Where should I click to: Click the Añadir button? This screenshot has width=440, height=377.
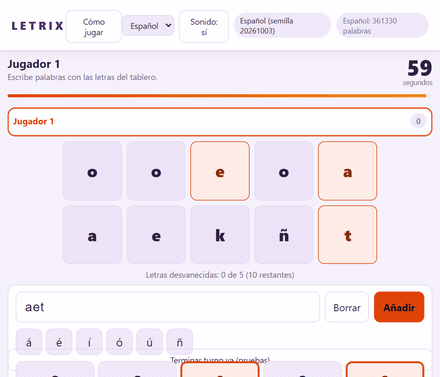[399, 307]
